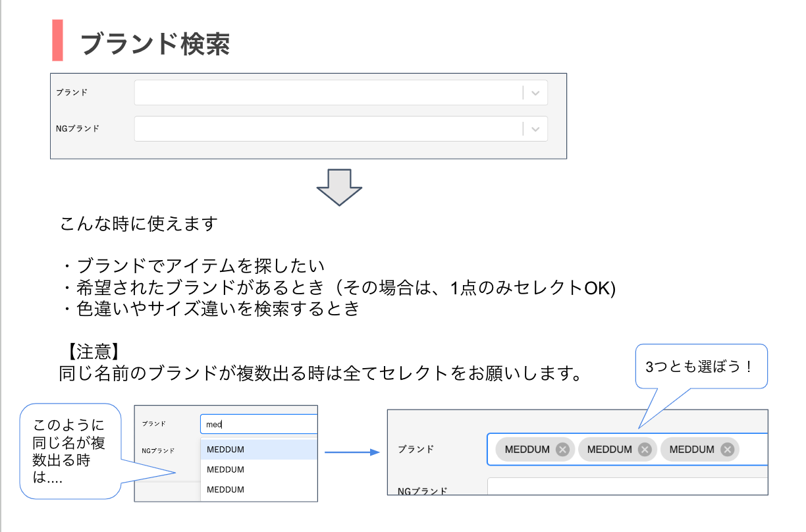This screenshot has width=806, height=532.
Task: Remove the second MEDDUM chip with its x icon
Action: (x=645, y=450)
